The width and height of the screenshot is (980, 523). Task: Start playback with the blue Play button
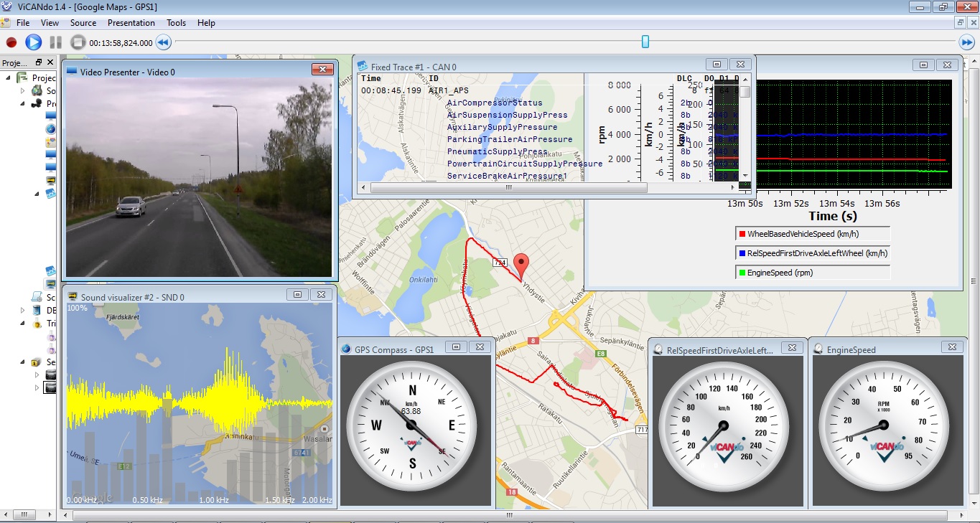pyautogui.click(x=33, y=42)
